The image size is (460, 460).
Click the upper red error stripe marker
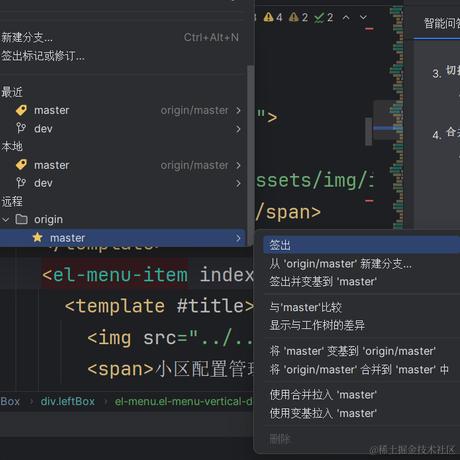pyautogui.click(x=369, y=29)
